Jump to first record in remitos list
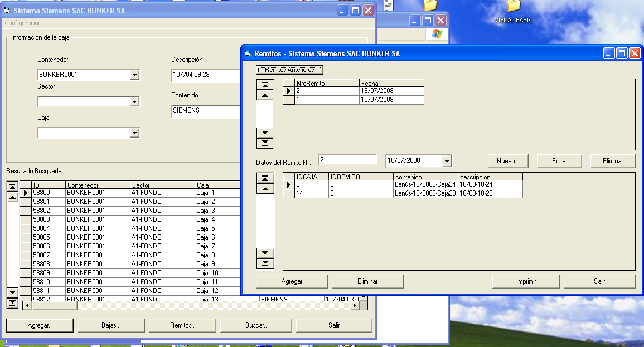Viewport: 644px width, 347px height. click(264, 85)
